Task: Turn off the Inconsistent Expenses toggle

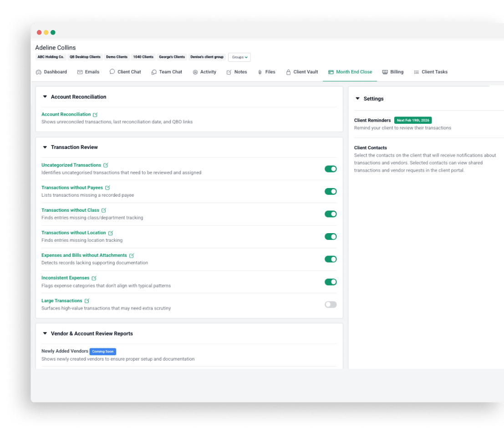Action: pyautogui.click(x=331, y=282)
